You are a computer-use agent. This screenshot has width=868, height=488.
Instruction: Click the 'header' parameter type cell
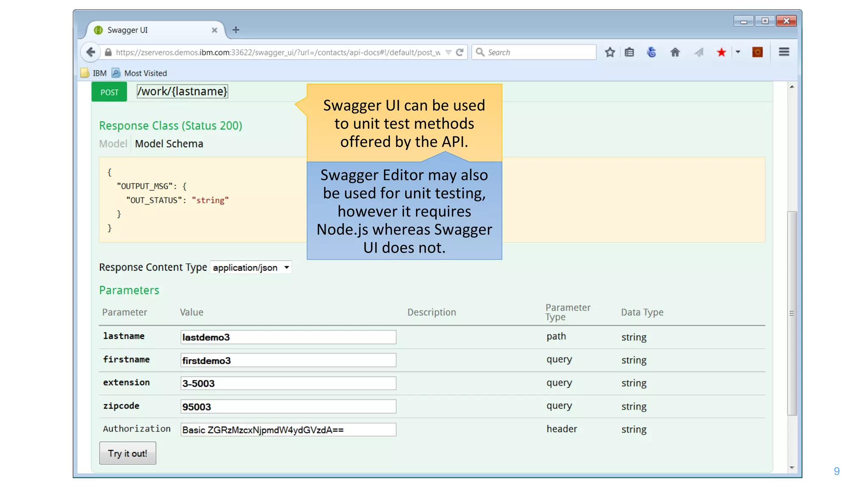[562, 429]
